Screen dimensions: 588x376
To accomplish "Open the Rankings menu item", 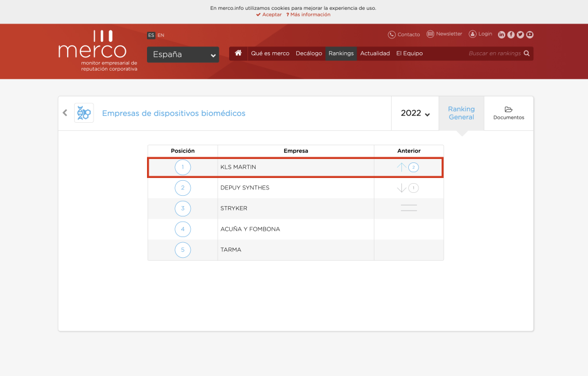I will pyautogui.click(x=341, y=53).
